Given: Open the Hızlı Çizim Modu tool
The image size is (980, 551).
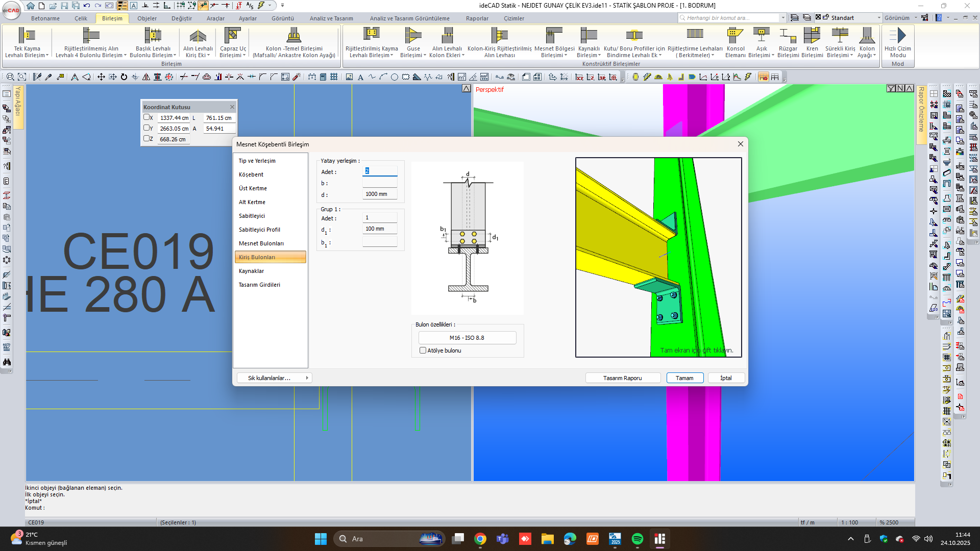Looking at the screenshot, I should coord(897,36).
